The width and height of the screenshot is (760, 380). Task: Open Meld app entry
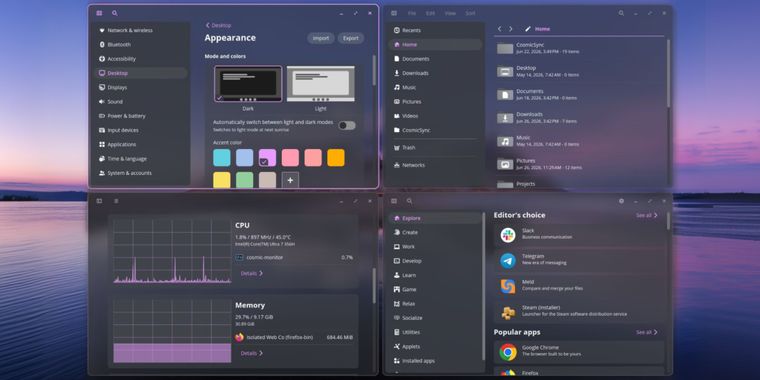[579, 285]
